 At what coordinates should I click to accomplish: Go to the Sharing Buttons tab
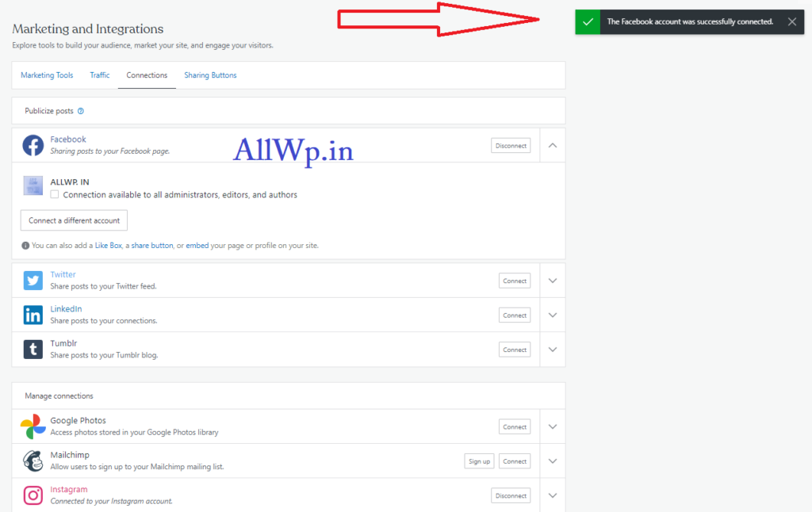click(210, 75)
